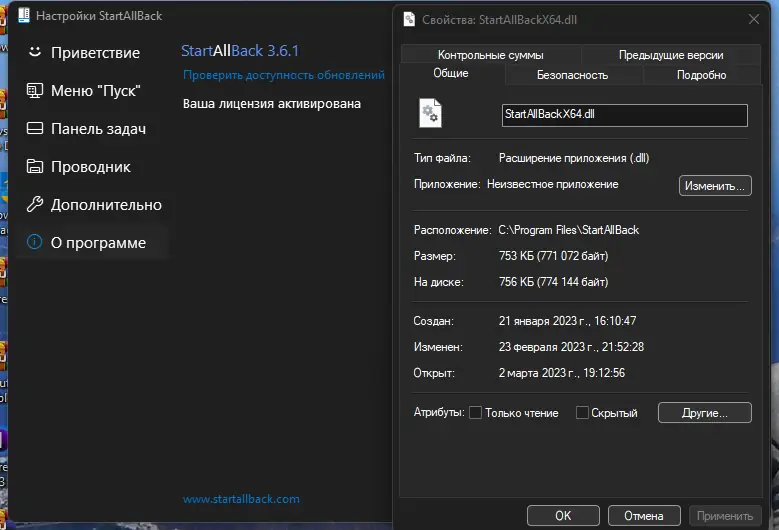Open the Подробно tab
This screenshot has height=530, width=779.
(x=701, y=75)
